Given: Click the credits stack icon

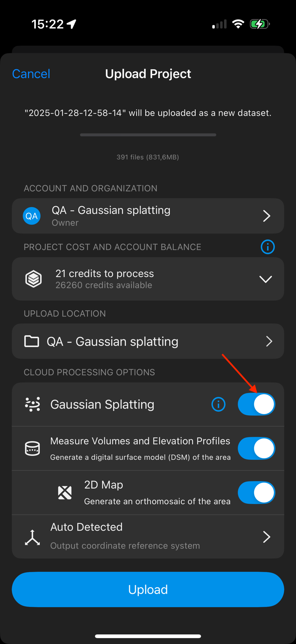Looking at the screenshot, I should pos(33,279).
